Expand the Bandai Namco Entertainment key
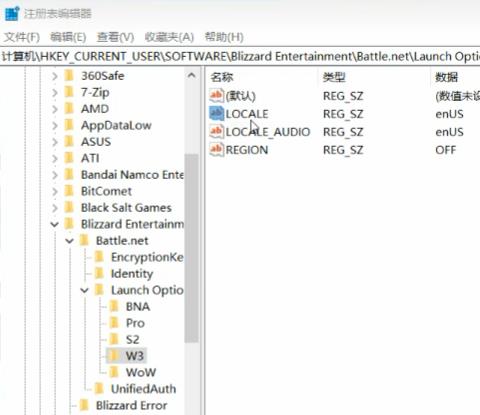The width and height of the screenshot is (480, 415). click(x=55, y=175)
